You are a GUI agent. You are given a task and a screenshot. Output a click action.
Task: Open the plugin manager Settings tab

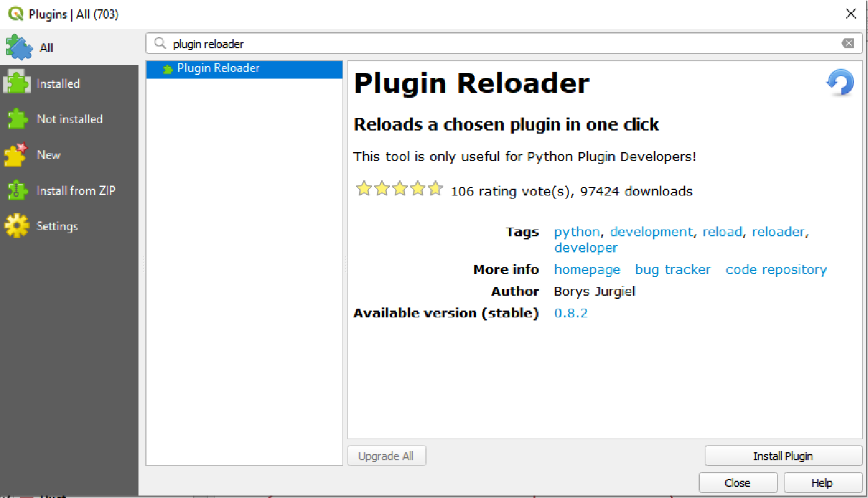[x=69, y=226]
